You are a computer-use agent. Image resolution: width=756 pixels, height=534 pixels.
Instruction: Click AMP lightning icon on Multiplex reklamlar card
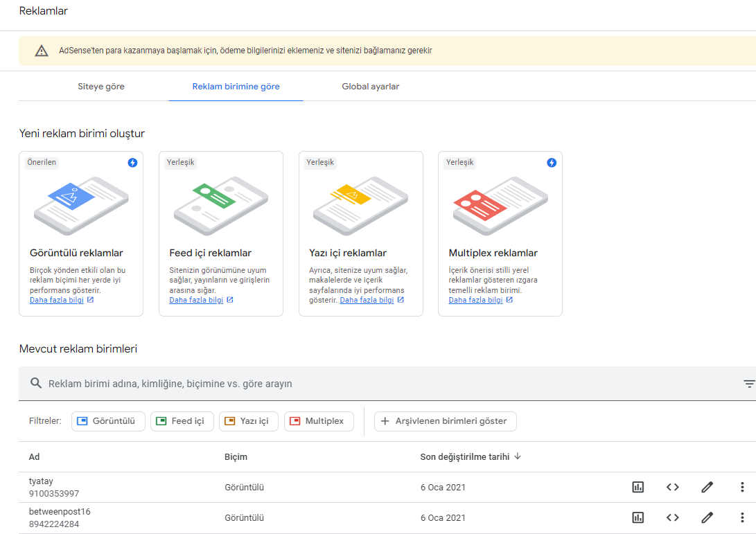click(552, 163)
